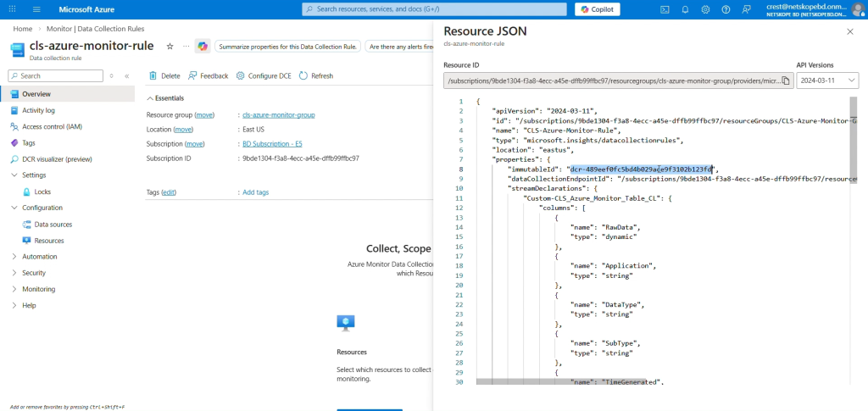
Task: Click Summarize properties for this Data Collection Rule
Action: [288, 47]
